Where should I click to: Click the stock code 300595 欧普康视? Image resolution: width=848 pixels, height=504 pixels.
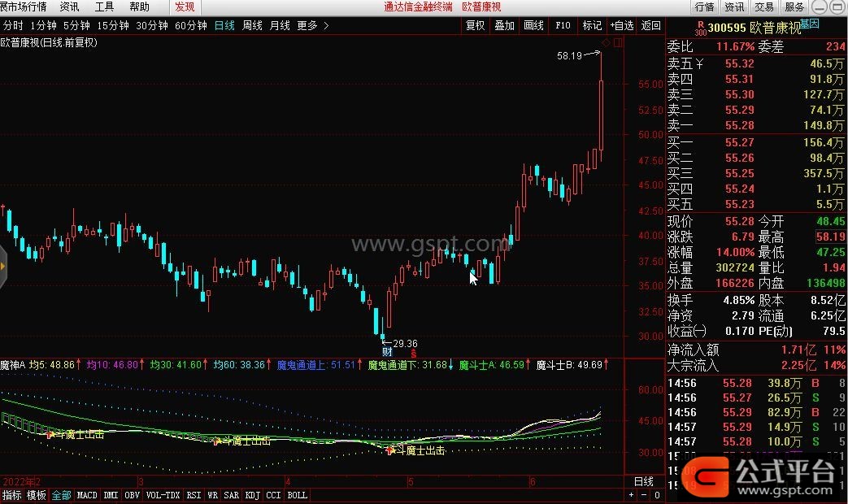pos(754,28)
